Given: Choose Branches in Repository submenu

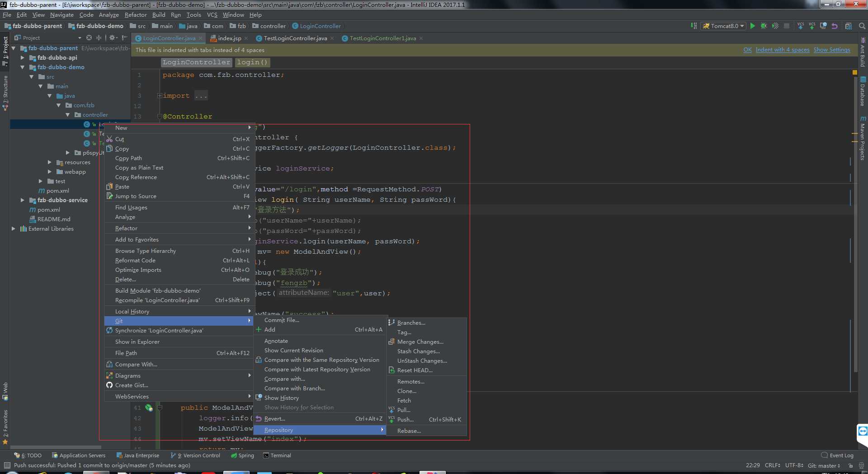Looking at the screenshot, I should 426,323.
